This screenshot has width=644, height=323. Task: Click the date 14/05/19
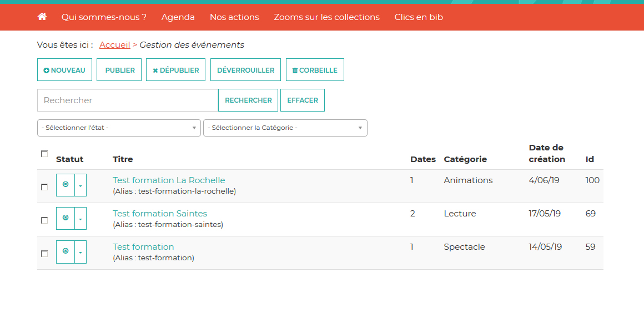point(545,246)
